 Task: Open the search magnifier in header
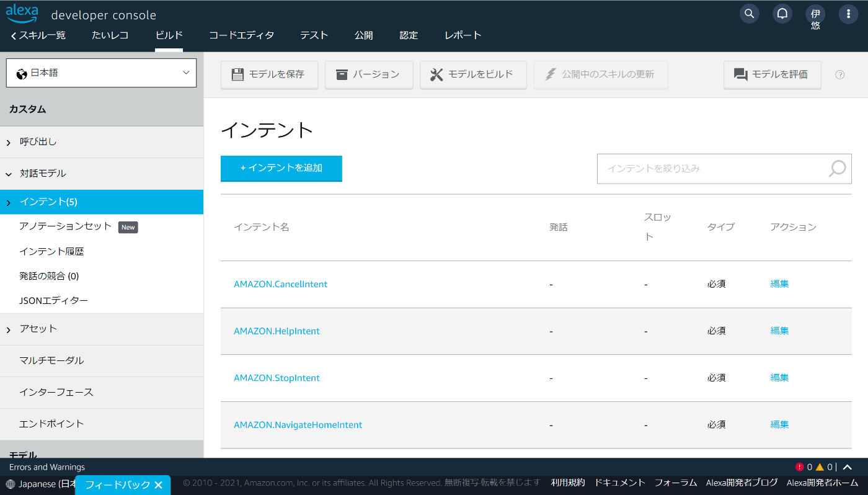(x=750, y=14)
